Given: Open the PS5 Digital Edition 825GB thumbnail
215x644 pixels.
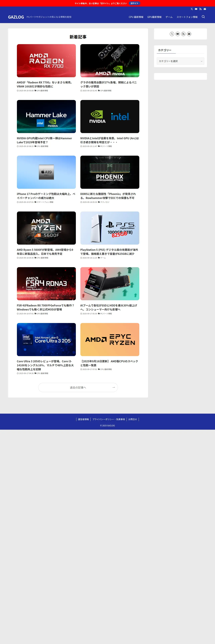Looking at the screenshot, I should [x=110, y=228].
